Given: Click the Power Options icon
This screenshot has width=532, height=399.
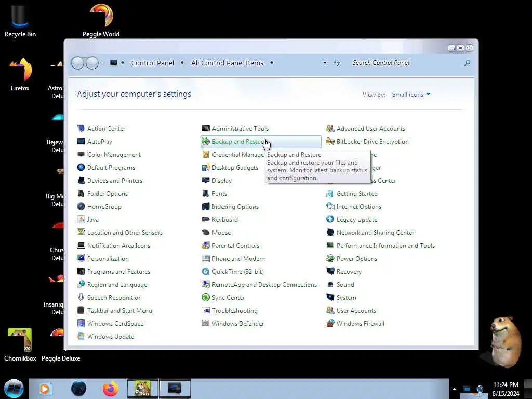Looking at the screenshot, I should [x=330, y=258].
